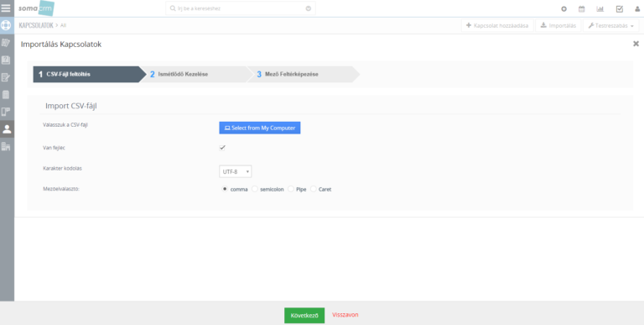Open the calculator-like sidebar module
The image size is (644, 325).
click(6, 95)
